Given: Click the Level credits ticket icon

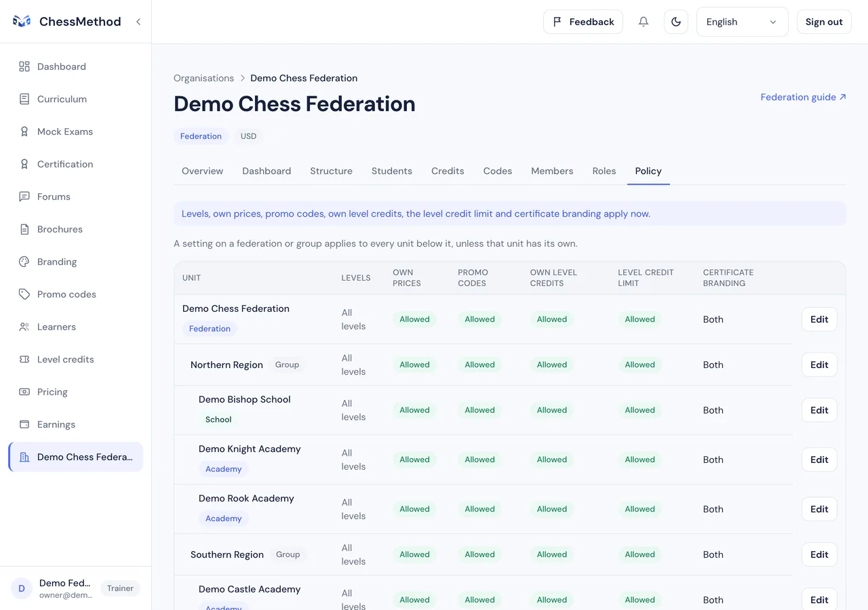Looking at the screenshot, I should [x=24, y=359].
